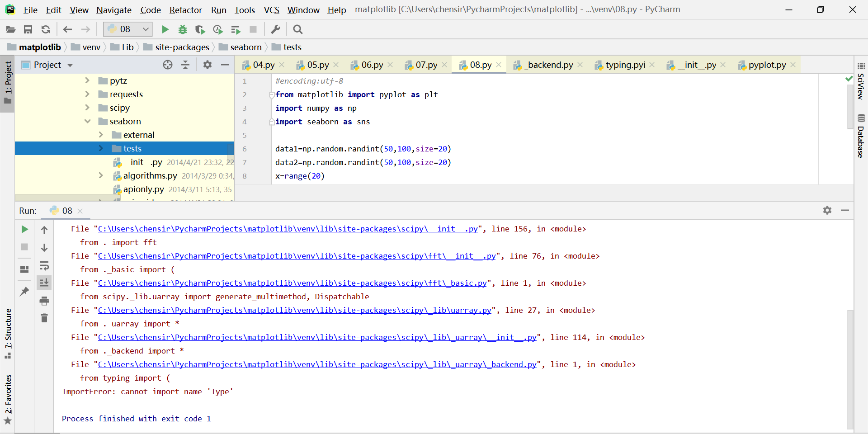Open file with the folder toolbar icon
The image size is (868, 434).
pyautogui.click(x=11, y=29)
